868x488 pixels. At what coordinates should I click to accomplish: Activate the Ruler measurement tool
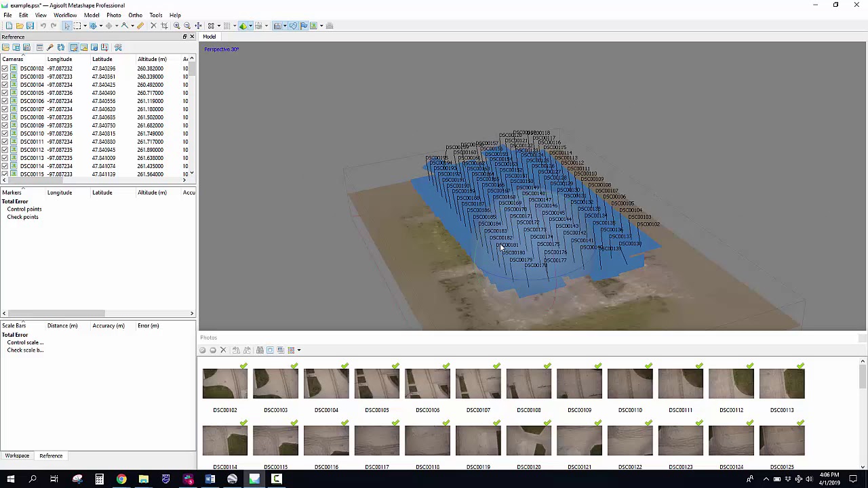click(140, 26)
